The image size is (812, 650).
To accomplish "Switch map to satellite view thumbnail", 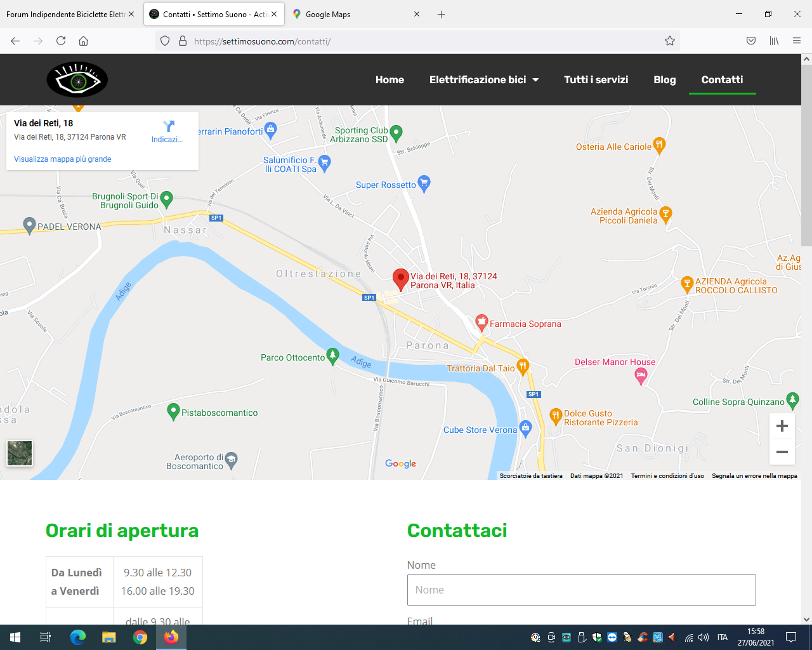I will point(20,453).
